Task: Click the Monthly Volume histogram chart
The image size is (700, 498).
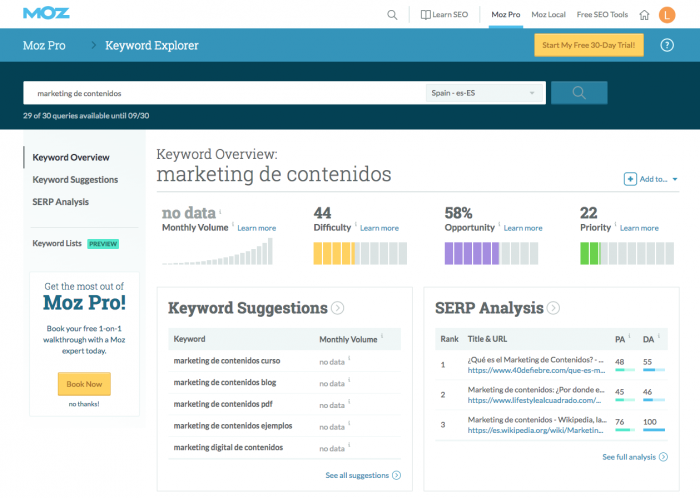Action: (217, 252)
